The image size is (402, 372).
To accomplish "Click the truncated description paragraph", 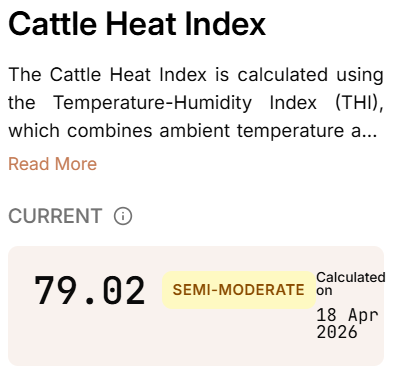I will [196, 103].
